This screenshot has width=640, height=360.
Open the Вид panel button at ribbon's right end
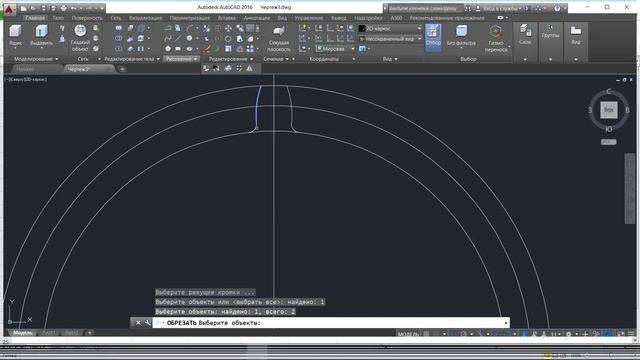(576, 34)
